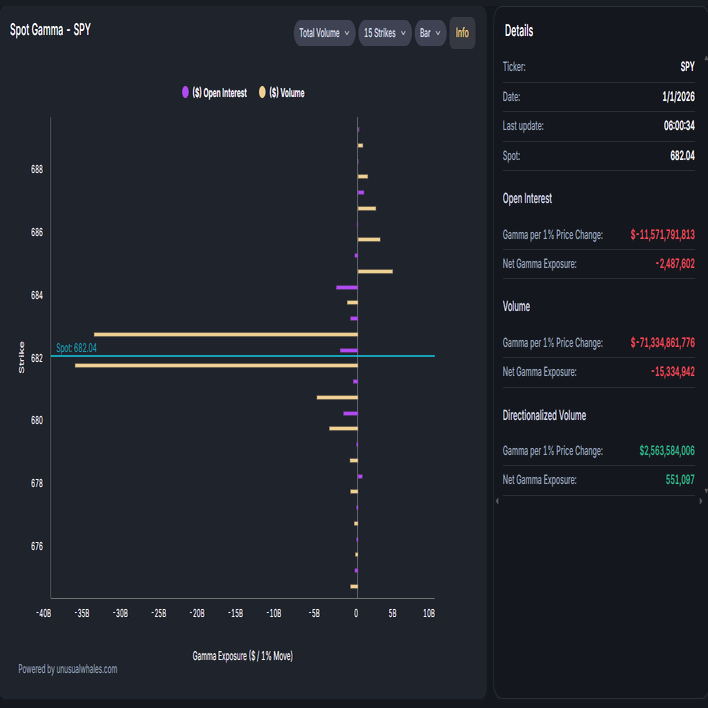Click the Details panel scroll-down arrow
The width and height of the screenshot is (708, 708).
[x=705, y=491]
